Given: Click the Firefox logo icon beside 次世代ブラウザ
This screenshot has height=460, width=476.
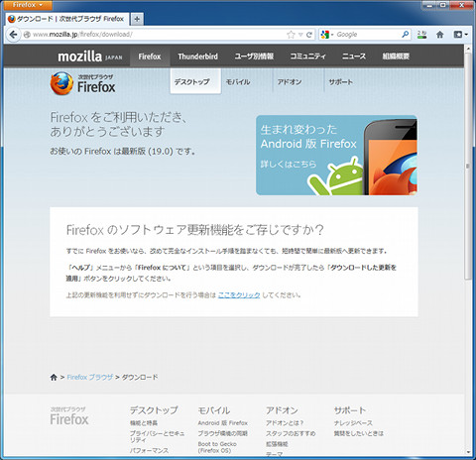Looking at the screenshot, I should tap(61, 83).
